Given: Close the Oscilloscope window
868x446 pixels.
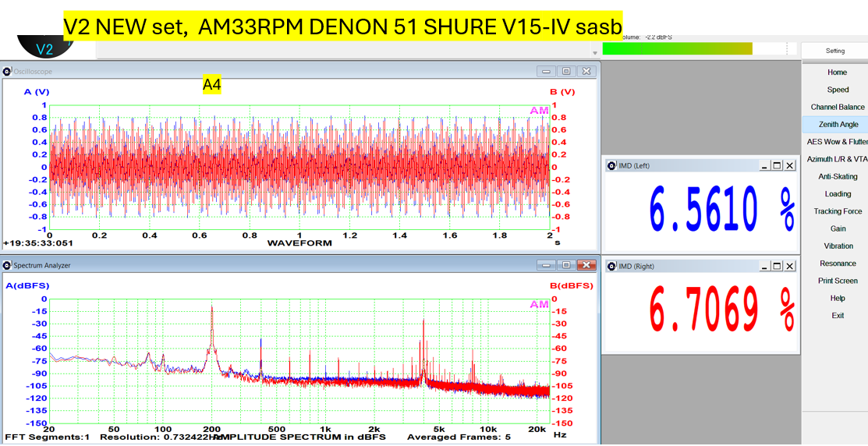Looking at the screenshot, I should (x=586, y=71).
